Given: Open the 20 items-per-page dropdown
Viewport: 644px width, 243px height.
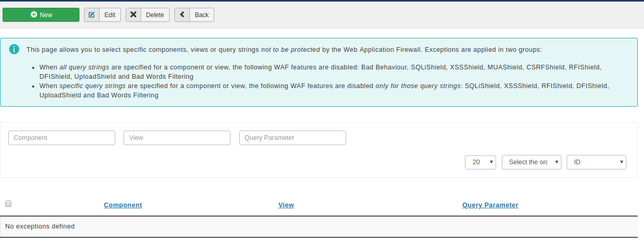Looking at the screenshot, I should 481,162.
